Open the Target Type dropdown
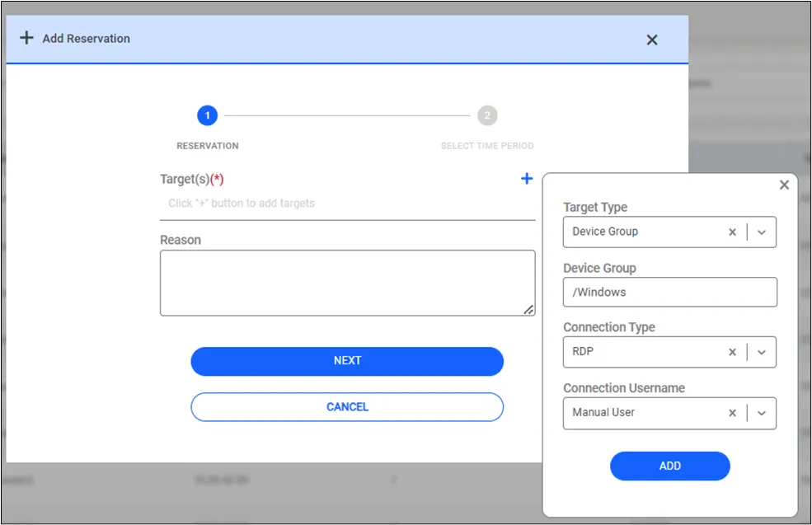 click(x=761, y=232)
